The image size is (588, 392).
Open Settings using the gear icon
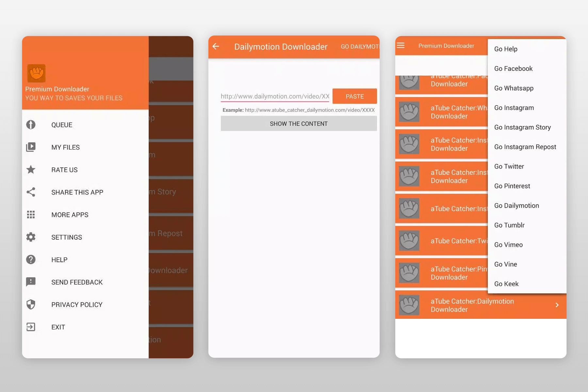pyautogui.click(x=31, y=237)
